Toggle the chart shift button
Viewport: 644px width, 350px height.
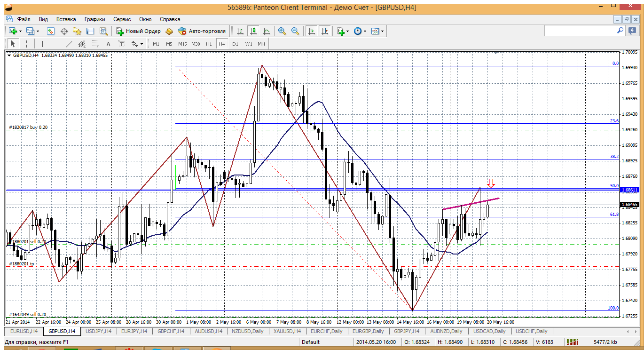[x=324, y=31]
